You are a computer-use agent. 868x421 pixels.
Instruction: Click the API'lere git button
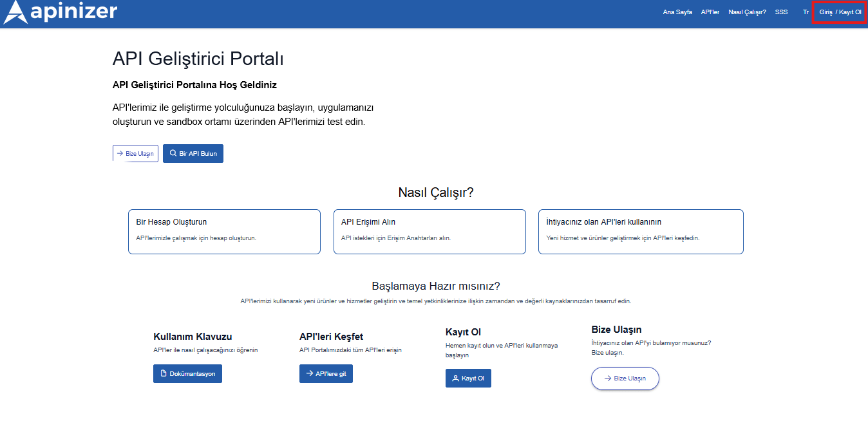326,373
